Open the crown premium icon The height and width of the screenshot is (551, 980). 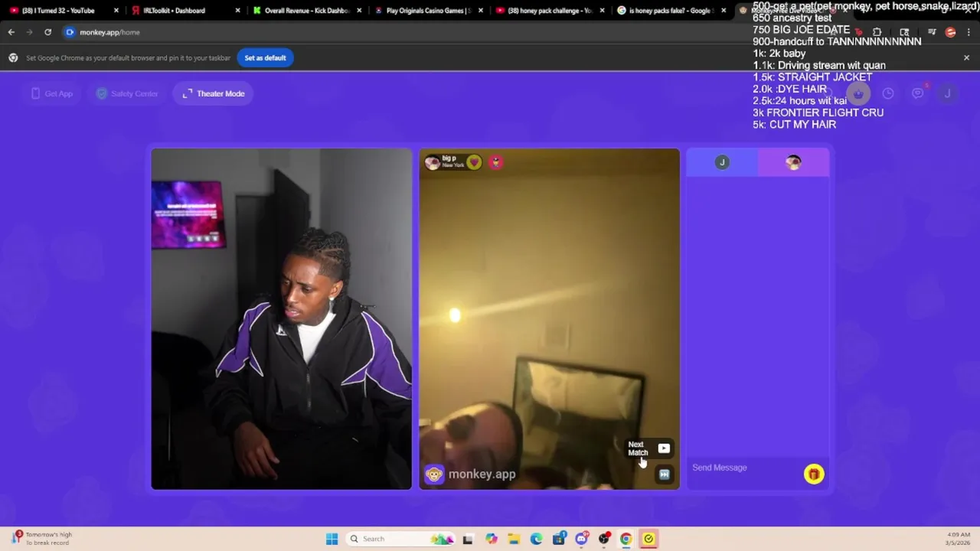[858, 93]
